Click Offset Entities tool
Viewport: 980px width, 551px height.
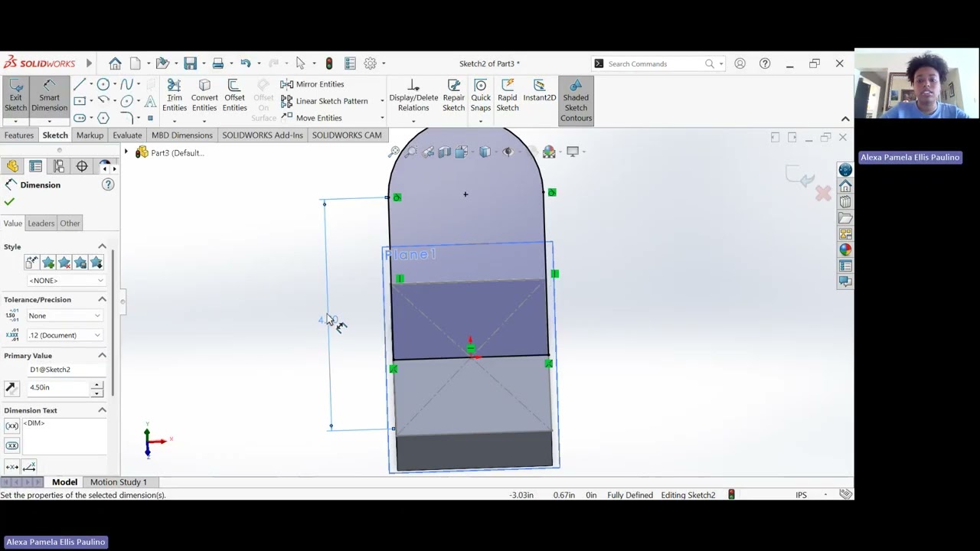[x=234, y=96]
